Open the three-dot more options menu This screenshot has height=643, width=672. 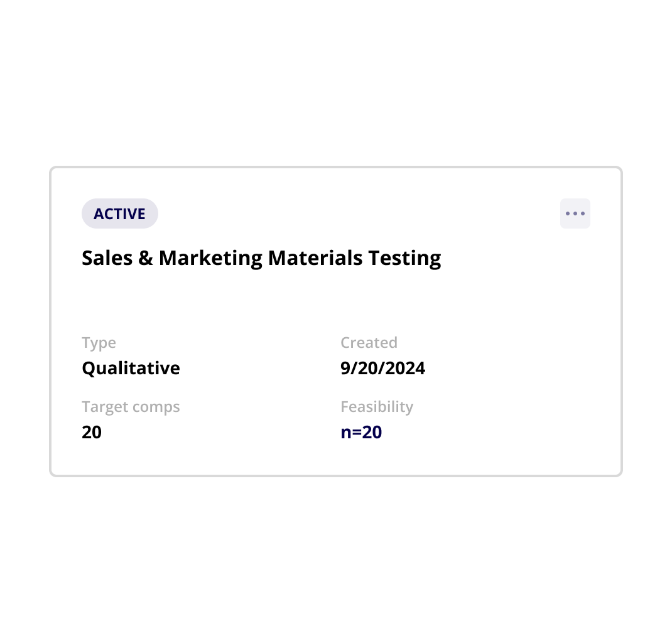click(x=575, y=213)
